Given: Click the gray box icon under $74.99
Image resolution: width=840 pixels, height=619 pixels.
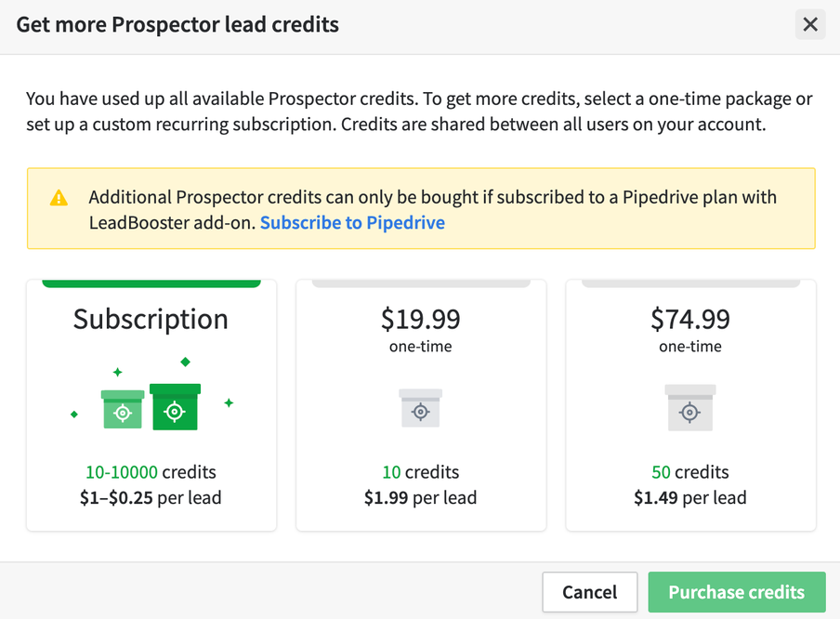Looking at the screenshot, I should [x=690, y=408].
